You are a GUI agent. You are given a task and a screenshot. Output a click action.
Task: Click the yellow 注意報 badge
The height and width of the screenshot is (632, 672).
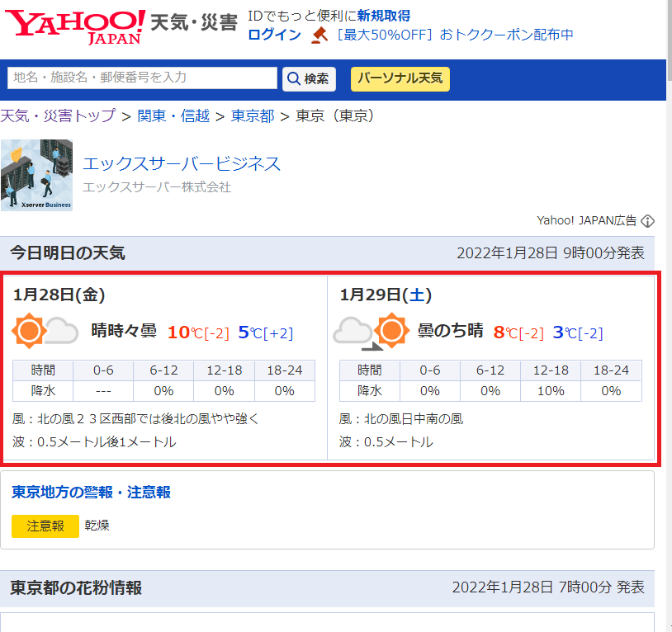pos(45,526)
